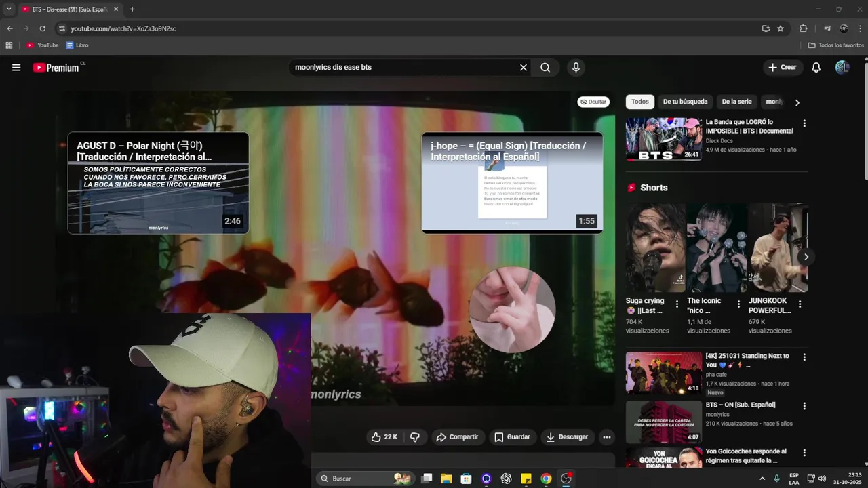The height and width of the screenshot is (488, 868).
Task: Show next Shorts with the arrow
Action: tap(806, 257)
